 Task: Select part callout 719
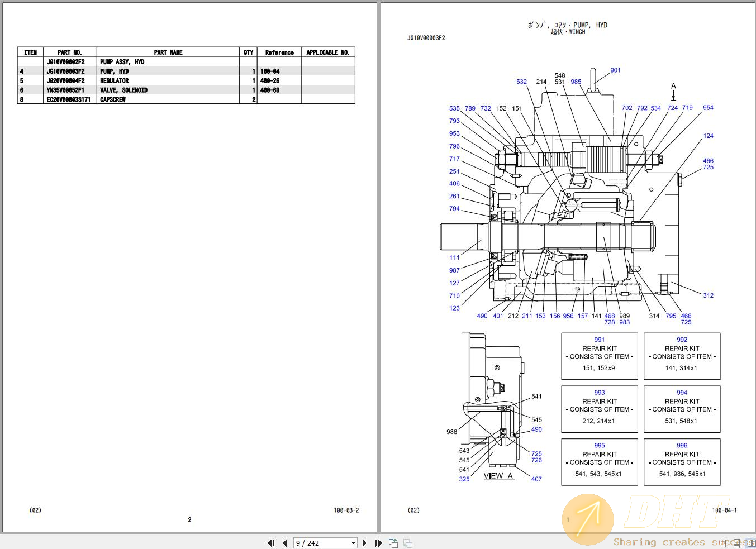(x=687, y=108)
